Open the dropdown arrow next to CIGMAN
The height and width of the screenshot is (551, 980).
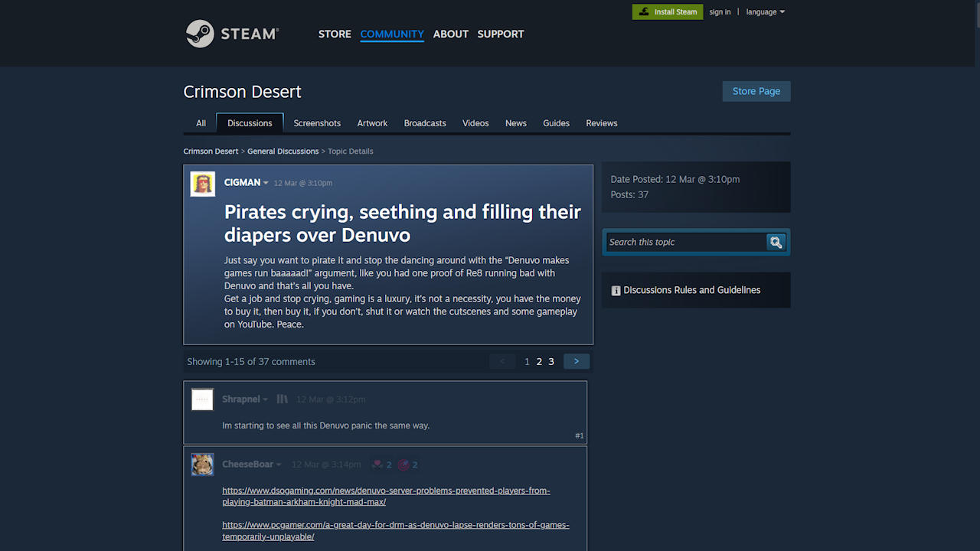pyautogui.click(x=266, y=183)
